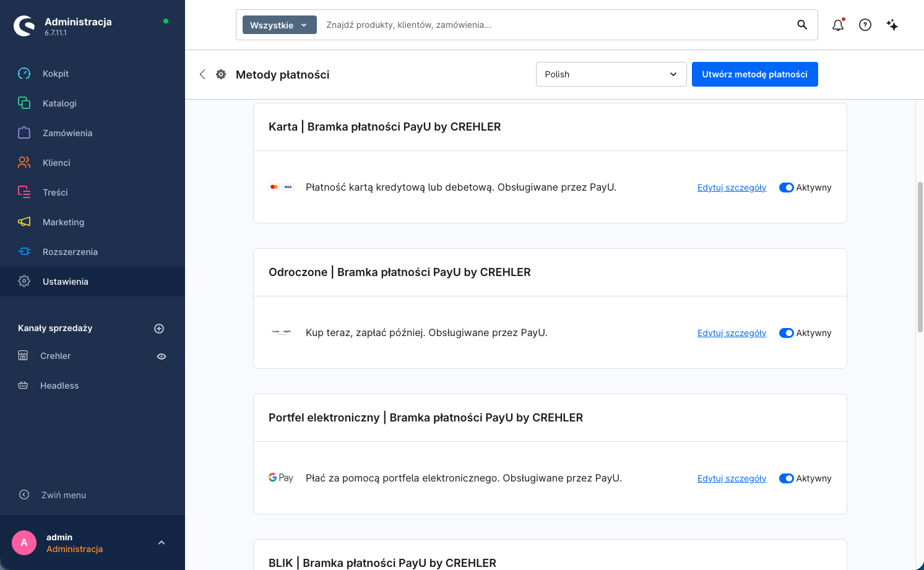Screen dimensions: 924x570
Task: Expand the admin user menu chevron
Action: [x=162, y=543]
